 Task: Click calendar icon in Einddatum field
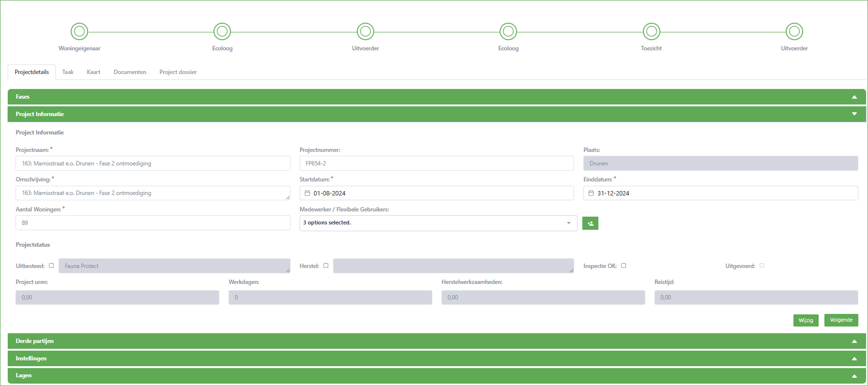tap(591, 193)
